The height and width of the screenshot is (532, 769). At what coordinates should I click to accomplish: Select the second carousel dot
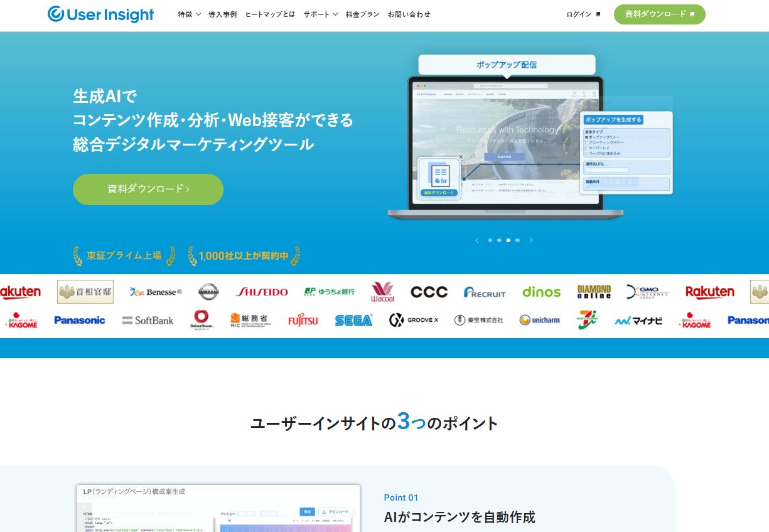[x=499, y=240]
